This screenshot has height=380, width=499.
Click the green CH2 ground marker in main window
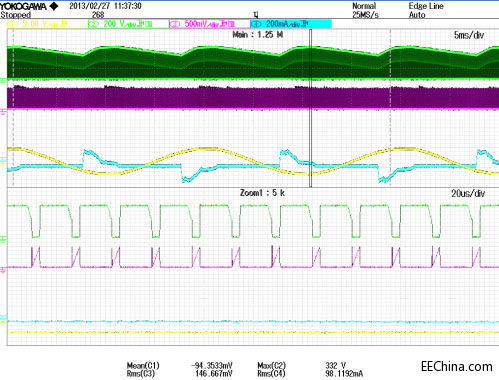3,80
